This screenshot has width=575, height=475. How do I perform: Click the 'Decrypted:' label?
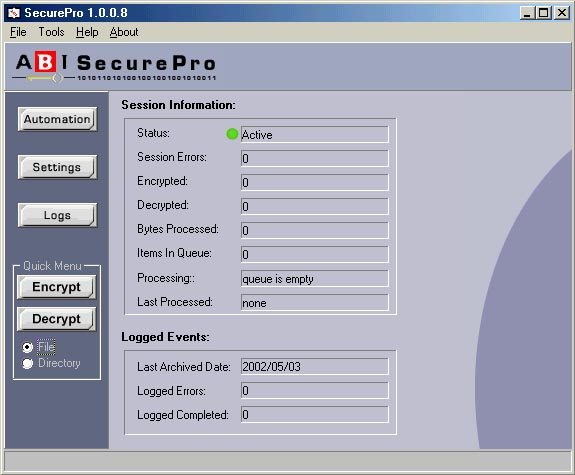[163, 205]
